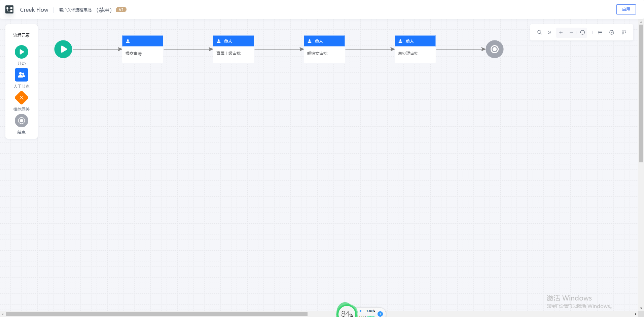Click the circled checkmark validate icon
This screenshot has height=317, width=644.
point(612,32)
